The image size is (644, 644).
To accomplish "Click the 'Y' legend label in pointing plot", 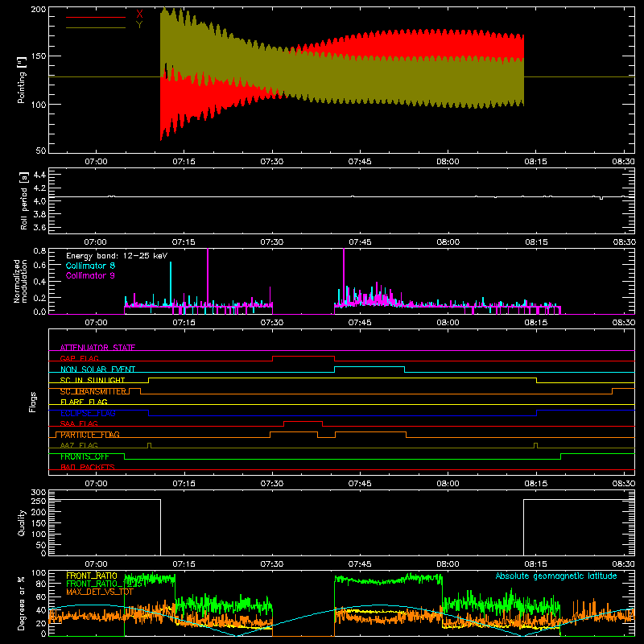I will click(139, 25).
